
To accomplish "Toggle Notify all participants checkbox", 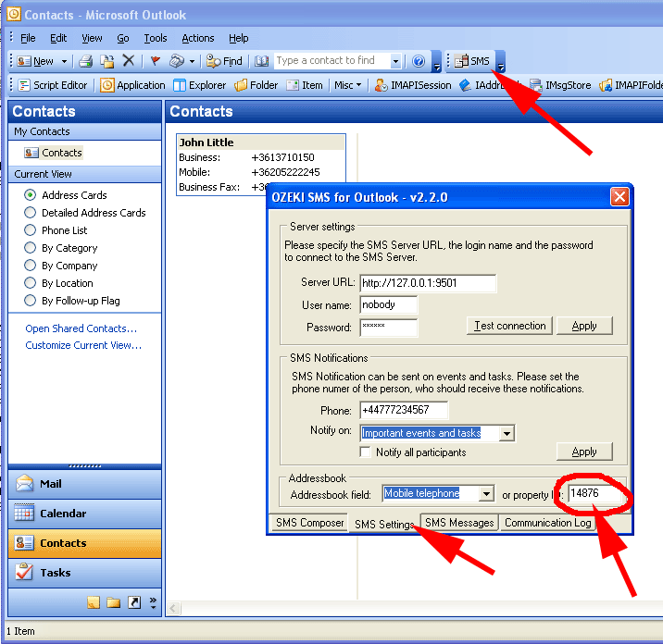I will pyautogui.click(x=366, y=452).
